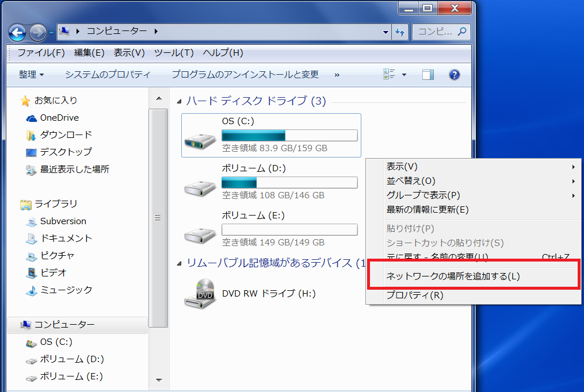Screen dimensions: 584x392
Task: Toggle the preview pane icon
Action: coord(427,74)
